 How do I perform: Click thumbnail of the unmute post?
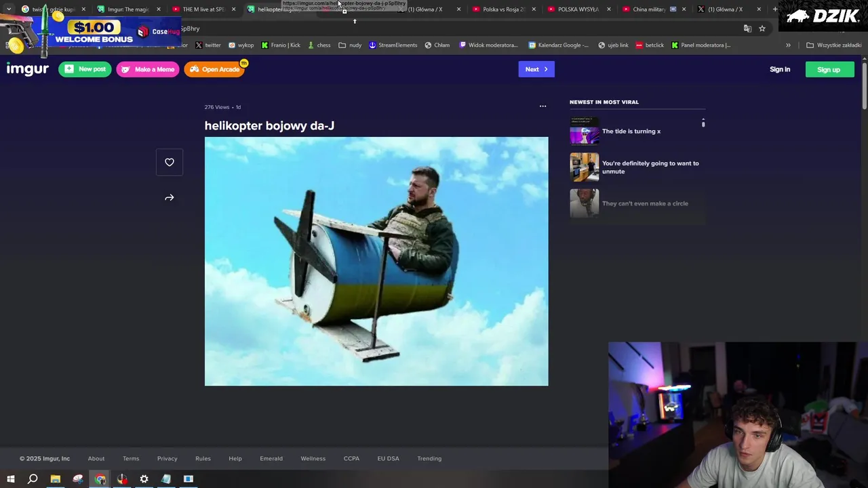point(585,167)
